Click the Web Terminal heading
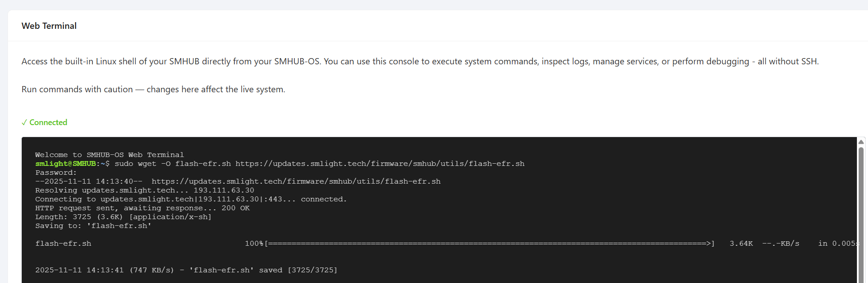 49,26
